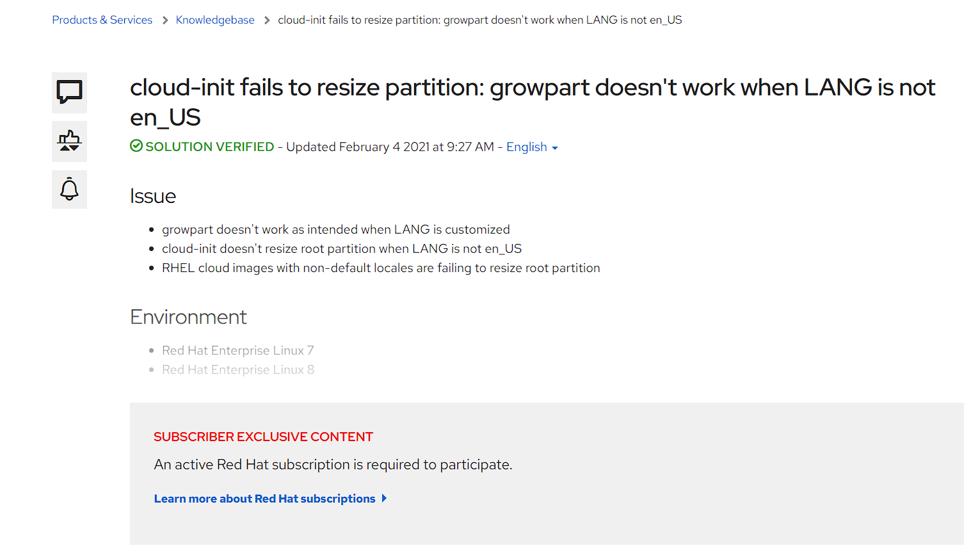The width and height of the screenshot is (980, 557).
Task: Click the Environment section heading
Action: click(x=188, y=317)
